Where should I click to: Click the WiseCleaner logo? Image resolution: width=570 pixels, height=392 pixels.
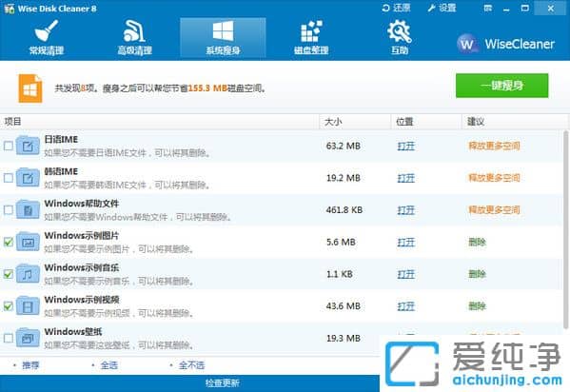coord(505,44)
